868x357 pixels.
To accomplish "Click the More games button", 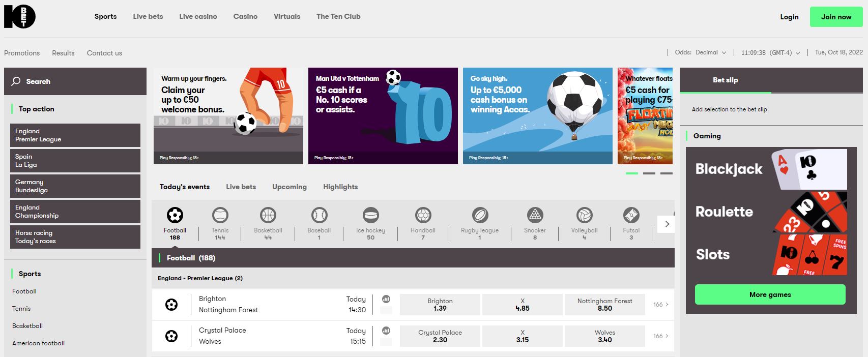I will (x=770, y=294).
